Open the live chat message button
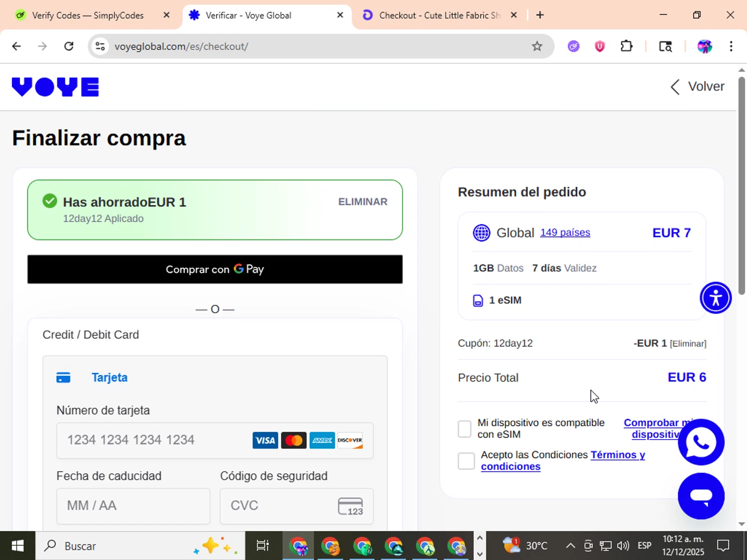This screenshot has height=560, width=747. tap(701, 496)
